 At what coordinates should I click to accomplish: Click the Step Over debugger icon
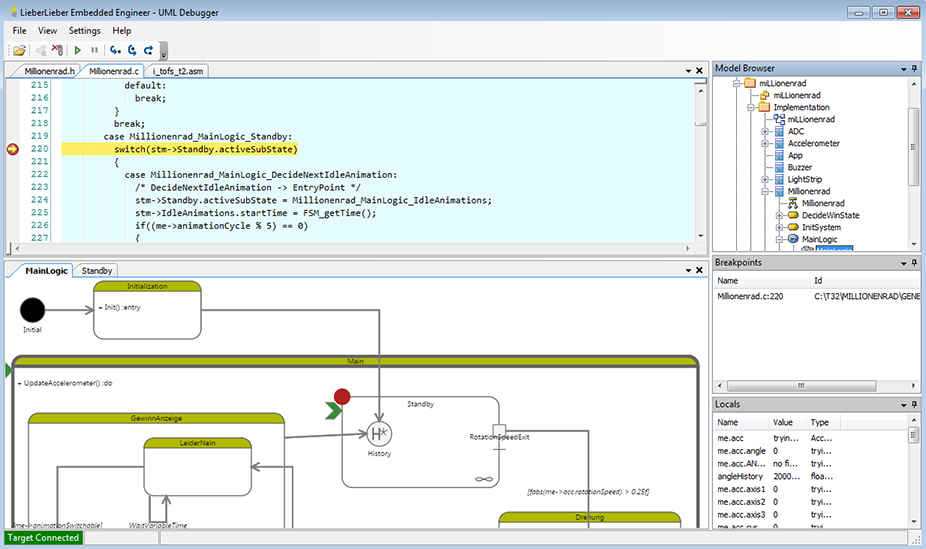click(132, 51)
